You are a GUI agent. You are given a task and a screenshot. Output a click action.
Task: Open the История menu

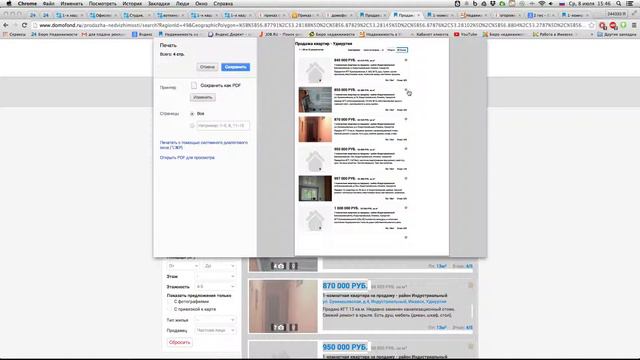pos(132,3)
